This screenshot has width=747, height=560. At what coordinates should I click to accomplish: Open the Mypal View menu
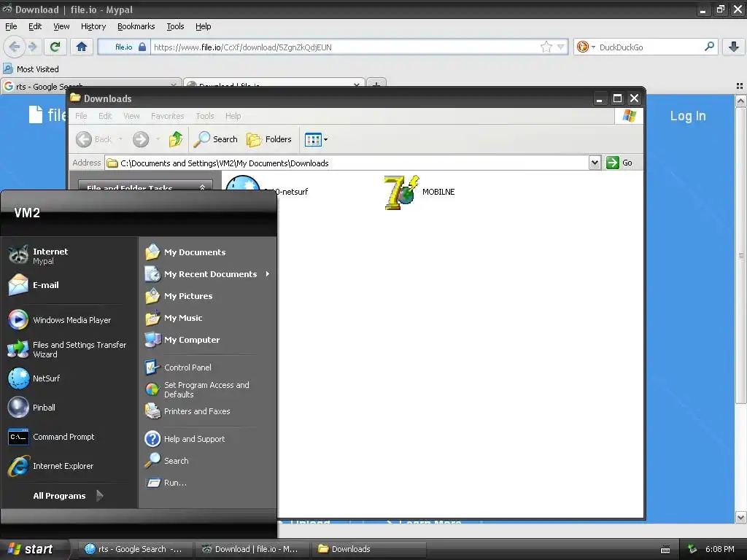(61, 26)
